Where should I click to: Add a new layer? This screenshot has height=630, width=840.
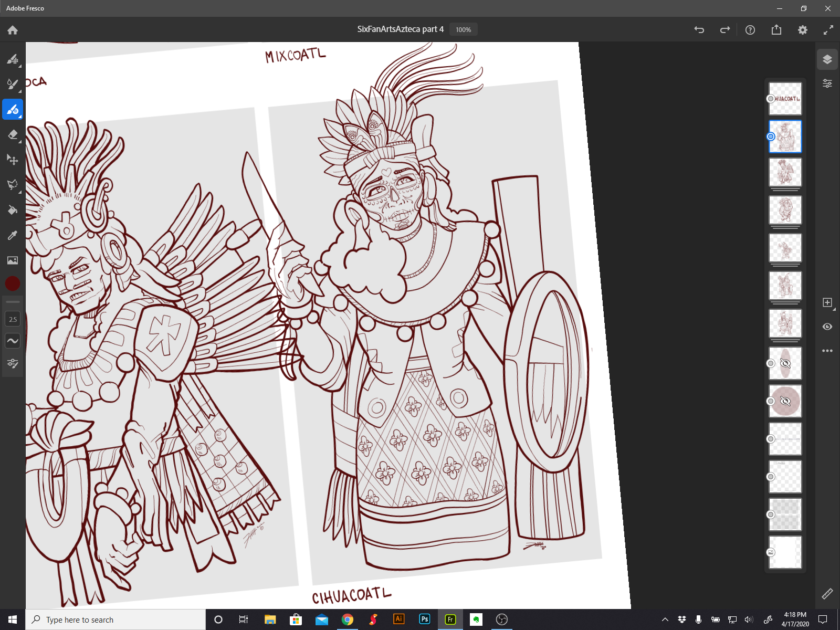click(x=827, y=302)
